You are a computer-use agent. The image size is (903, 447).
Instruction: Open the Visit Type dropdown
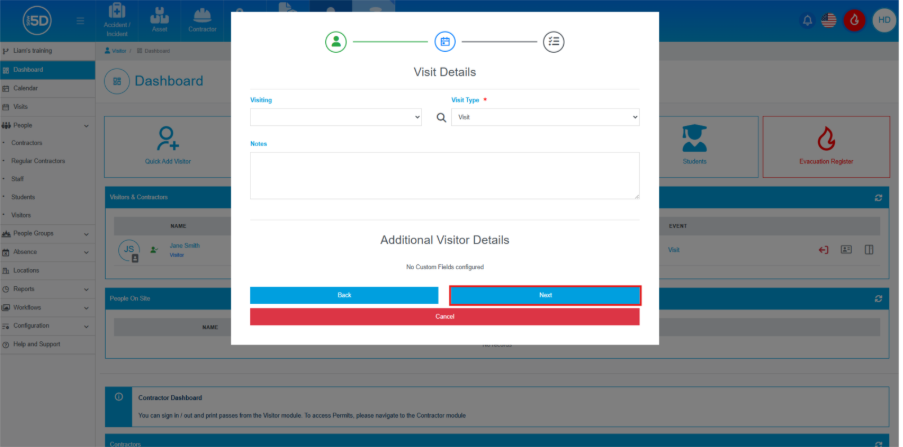(x=545, y=118)
